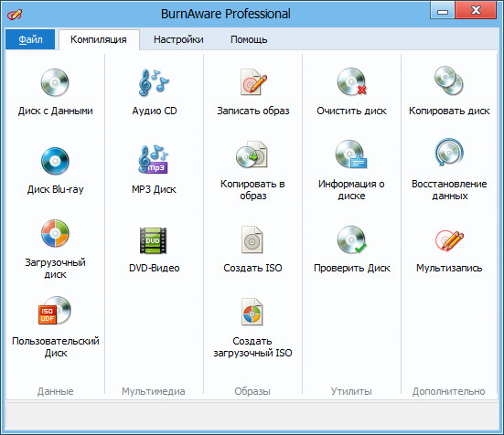Switch to the Компиляция tab
The width and height of the screenshot is (504, 435).
(x=99, y=39)
